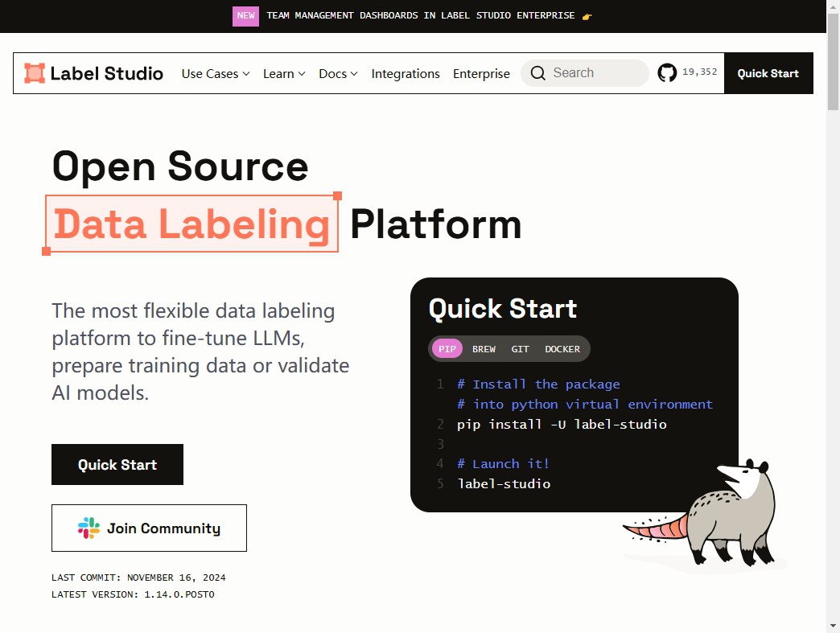Click the Label Studio logo icon

click(35, 73)
